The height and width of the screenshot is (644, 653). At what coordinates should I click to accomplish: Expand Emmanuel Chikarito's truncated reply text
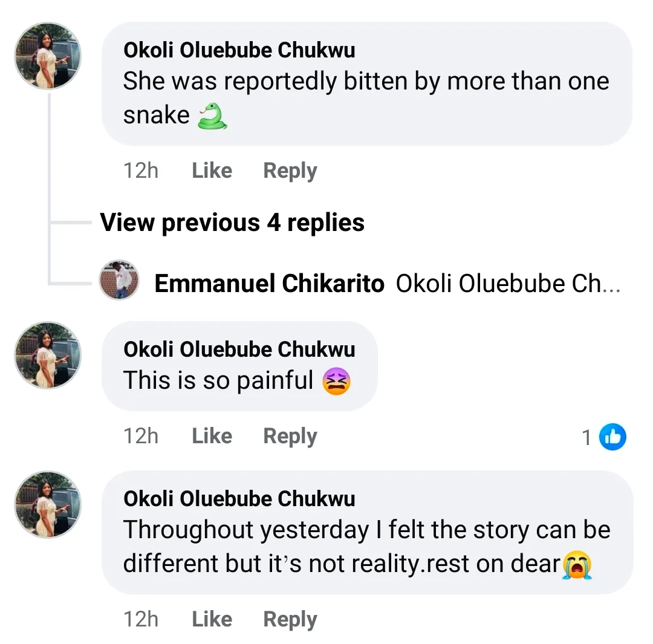tap(508, 284)
